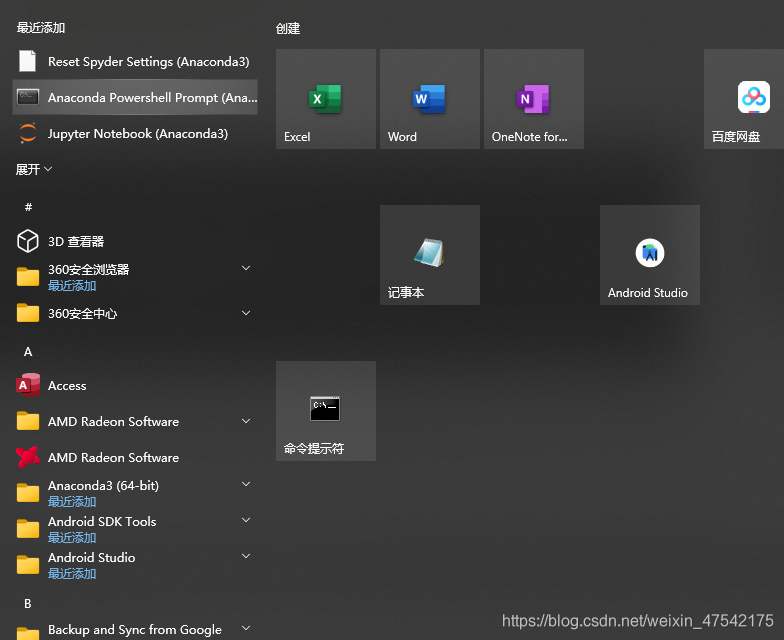The height and width of the screenshot is (640, 784).
Task: Click the Anaconda Powershell Prompt console icon
Action: click(x=28, y=97)
